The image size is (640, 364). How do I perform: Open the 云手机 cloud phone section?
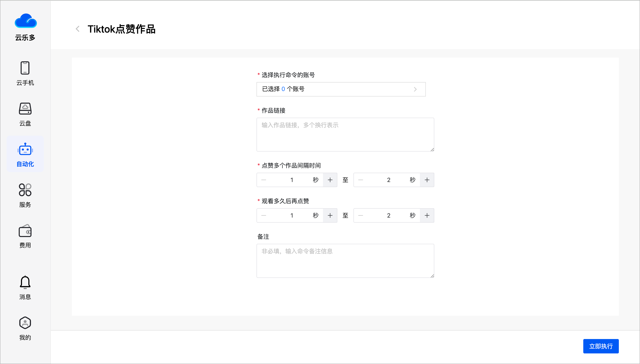pyautogui.click(x=25, y=73)
